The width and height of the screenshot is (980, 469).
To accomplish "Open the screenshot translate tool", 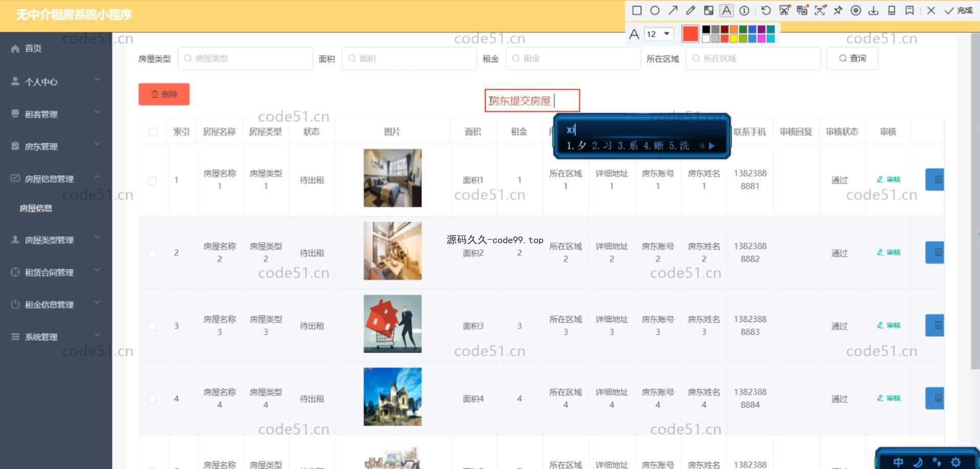I will click(x=802, y=10).
